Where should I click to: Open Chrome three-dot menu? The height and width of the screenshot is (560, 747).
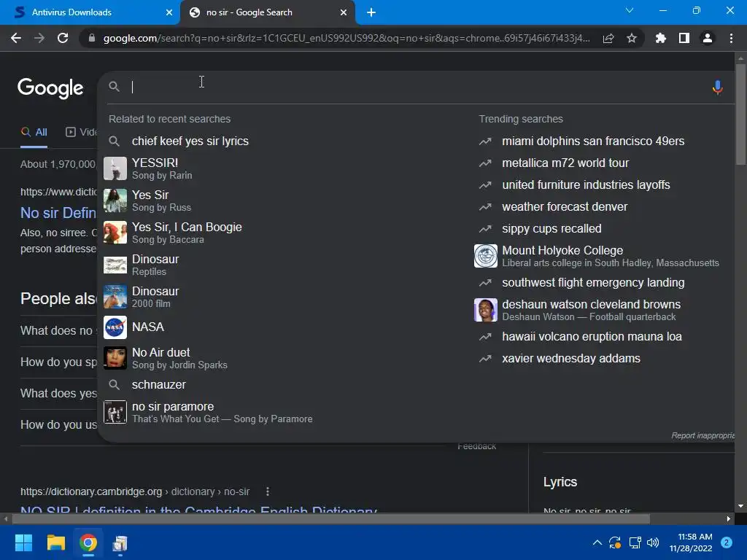click(731, 38)
